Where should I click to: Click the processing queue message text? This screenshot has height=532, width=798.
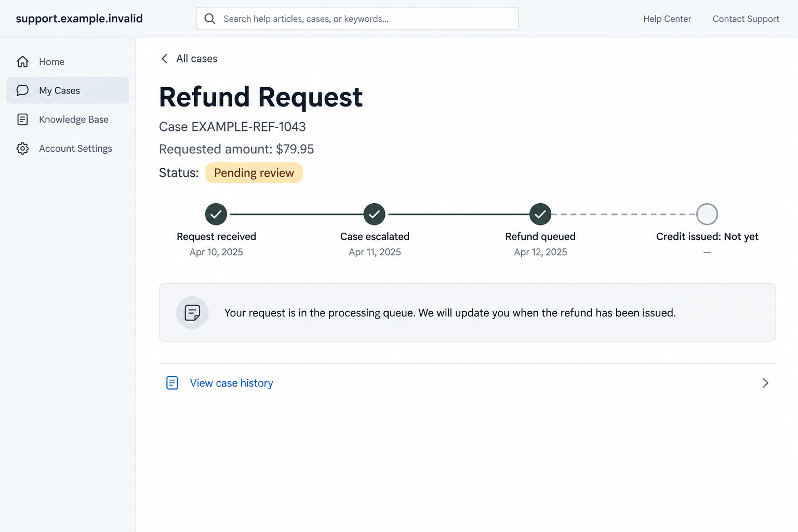450,313
